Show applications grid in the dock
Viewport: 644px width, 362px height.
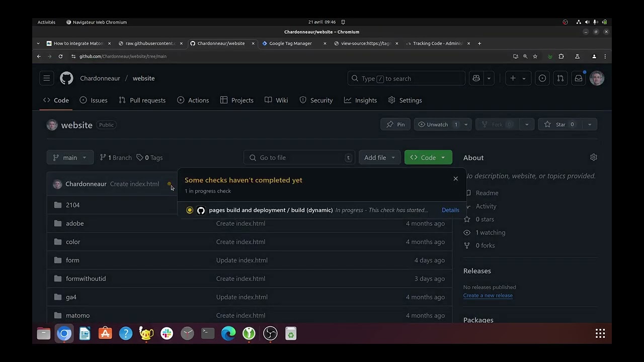tap(600, 333)
